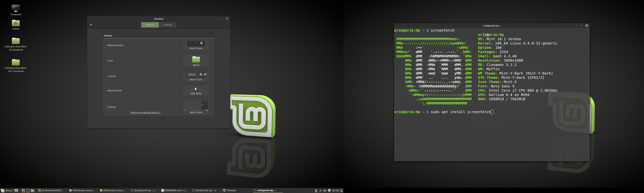Click the Show Desktop panel icon

coord(16,190)
